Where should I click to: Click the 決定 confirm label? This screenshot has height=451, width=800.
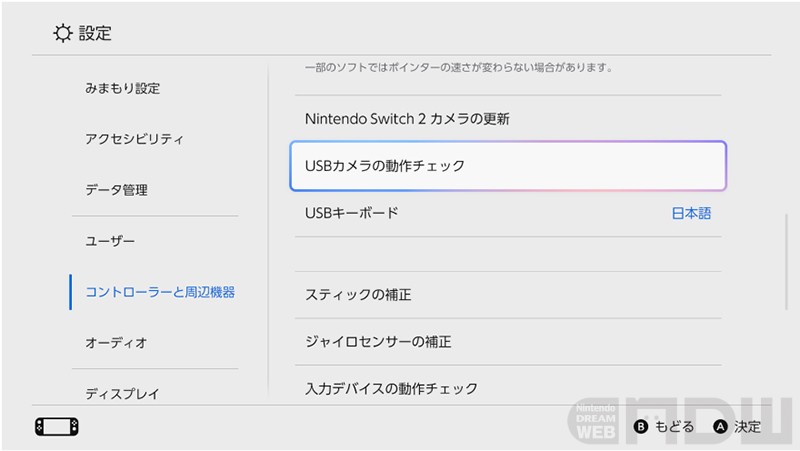(747, 427)
